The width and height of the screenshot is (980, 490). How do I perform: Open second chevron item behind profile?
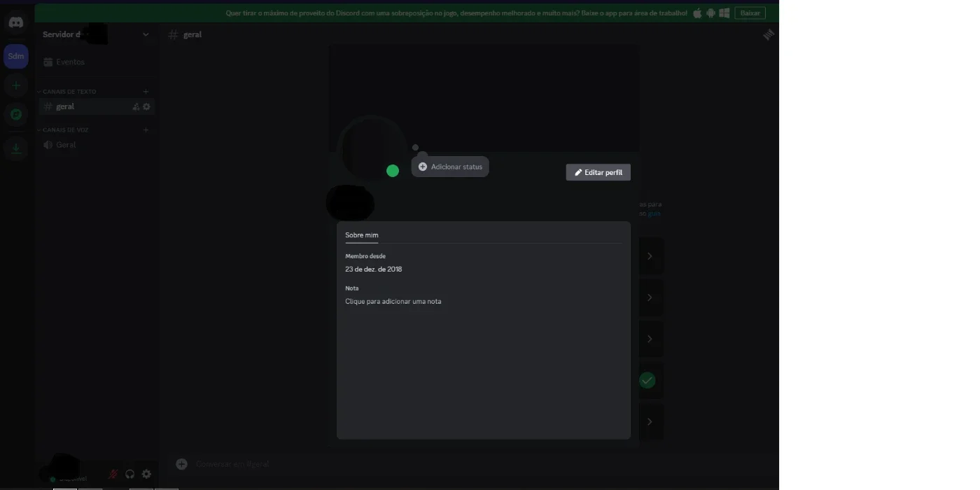point(650,297)
